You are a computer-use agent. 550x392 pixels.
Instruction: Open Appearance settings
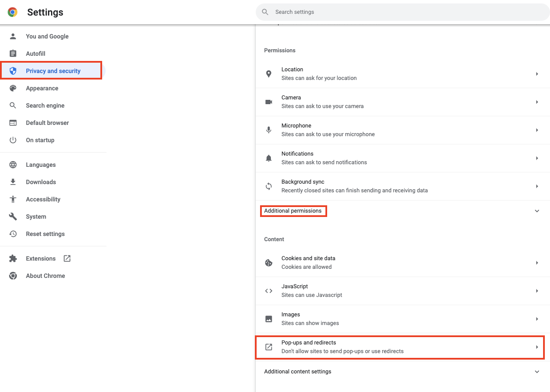(x=42, y=88)
